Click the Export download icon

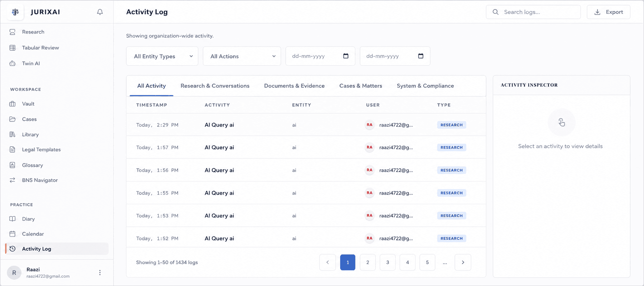pyautogui.click(x=597, y=12)
